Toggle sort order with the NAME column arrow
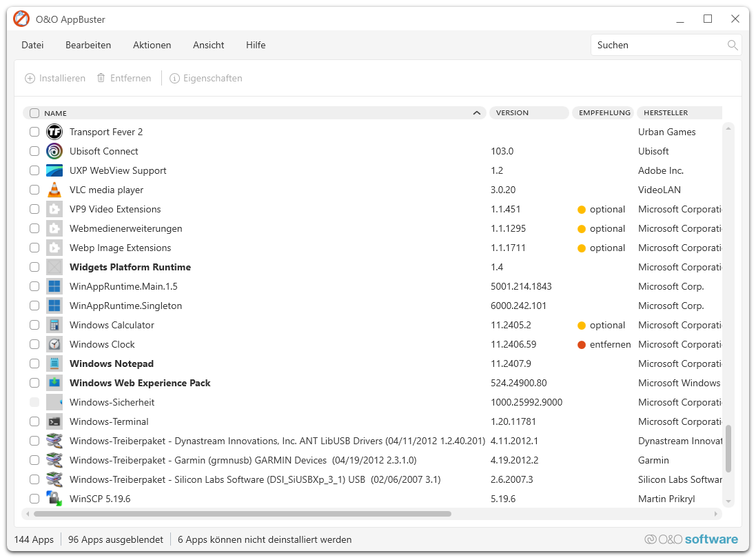Screen dimensions: 756x558 coord(476,113)
